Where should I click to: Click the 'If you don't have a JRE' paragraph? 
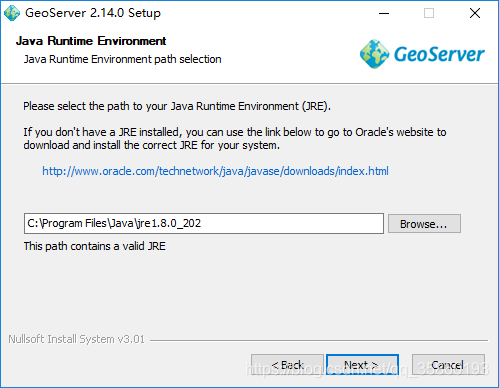235,139
